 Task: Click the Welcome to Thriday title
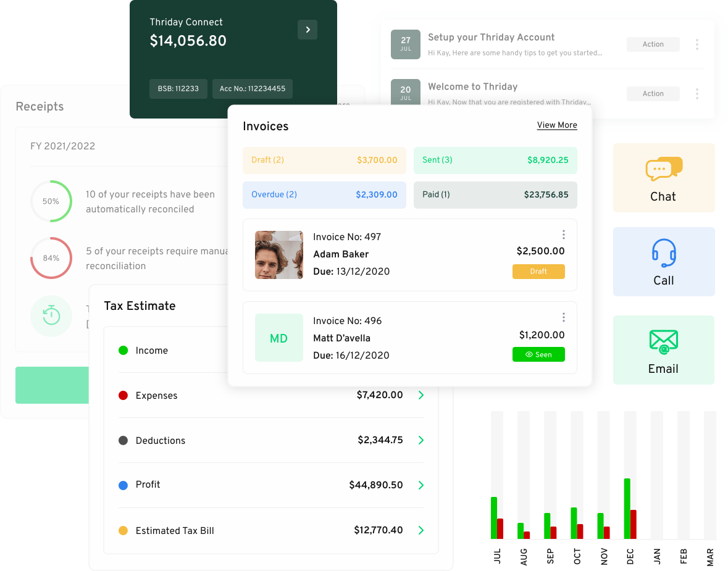[x=472, y=86]
